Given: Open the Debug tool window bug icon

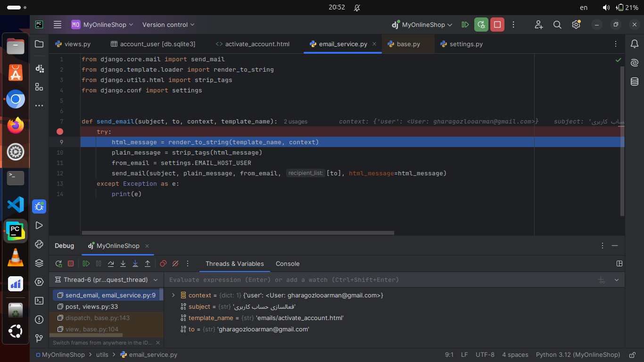Looking at the screenshot, I should (39, 206).
